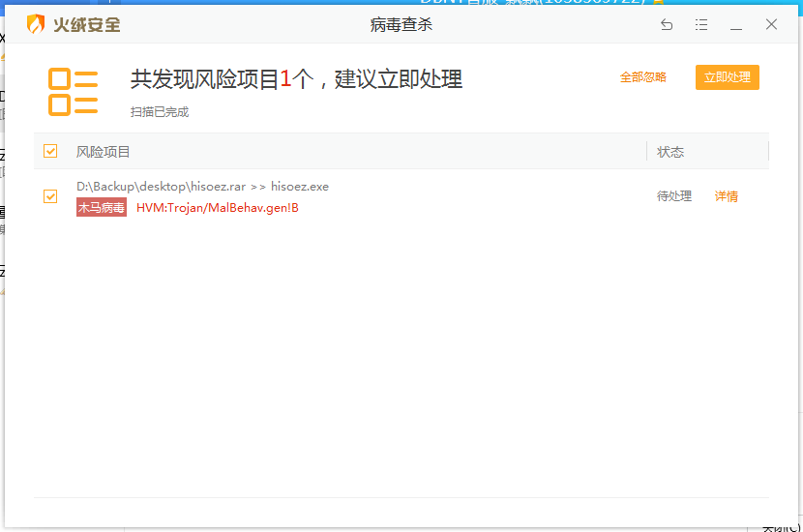
Task: Open the title bar menu list icon
Action: (x=701, y=25)
